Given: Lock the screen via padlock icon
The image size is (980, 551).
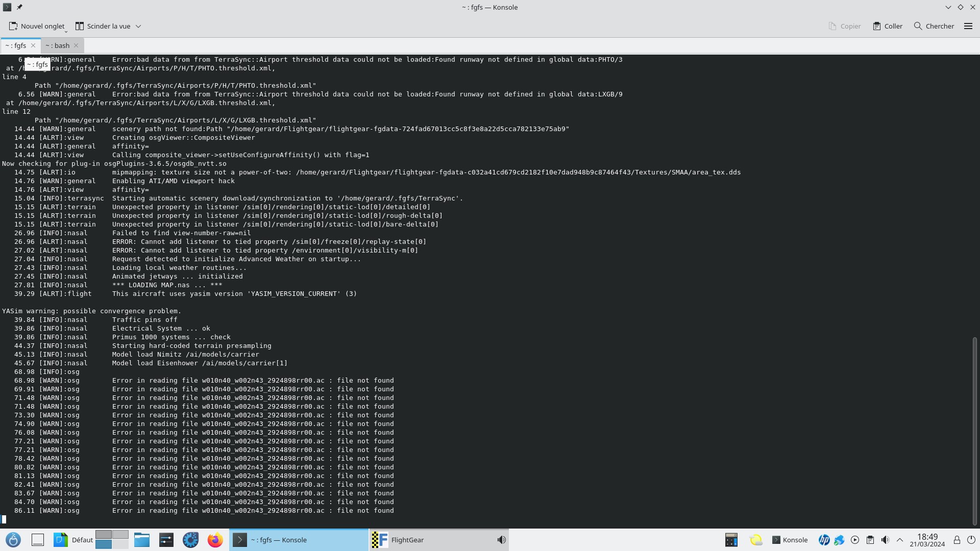Looking at the screenshot, I should 957,540.
